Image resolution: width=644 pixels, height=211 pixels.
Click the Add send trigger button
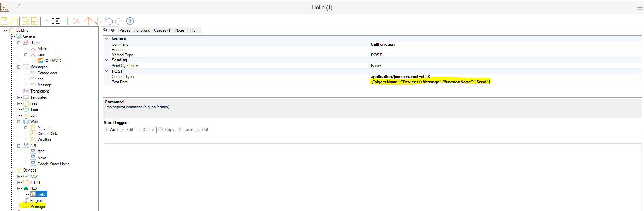click(111, 130)
